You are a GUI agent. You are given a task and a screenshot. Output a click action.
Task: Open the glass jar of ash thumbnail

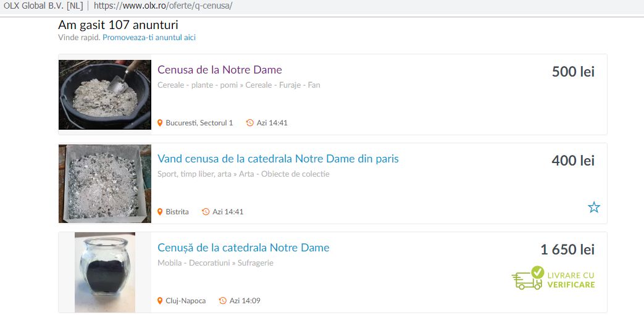click(x=105, y=272)
